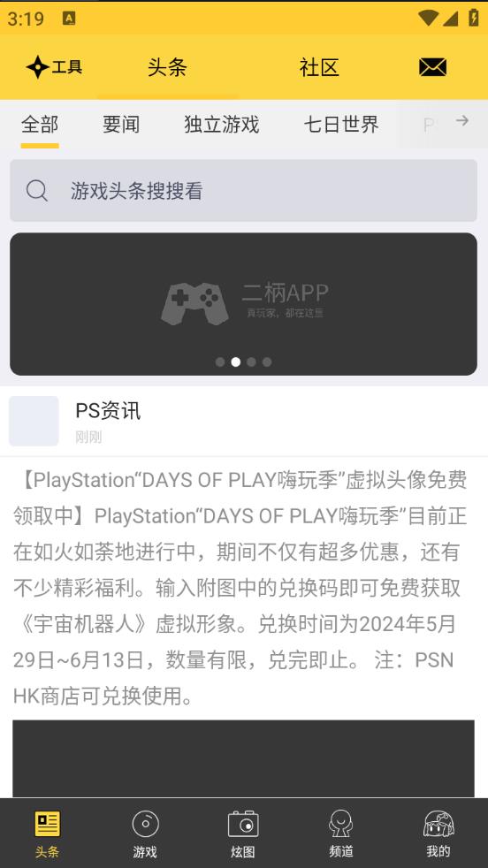Image resolution: width=488 pixels, height=868 pixels.
Task: Open the 二柄APP banner image
Action: pos(243,304)
